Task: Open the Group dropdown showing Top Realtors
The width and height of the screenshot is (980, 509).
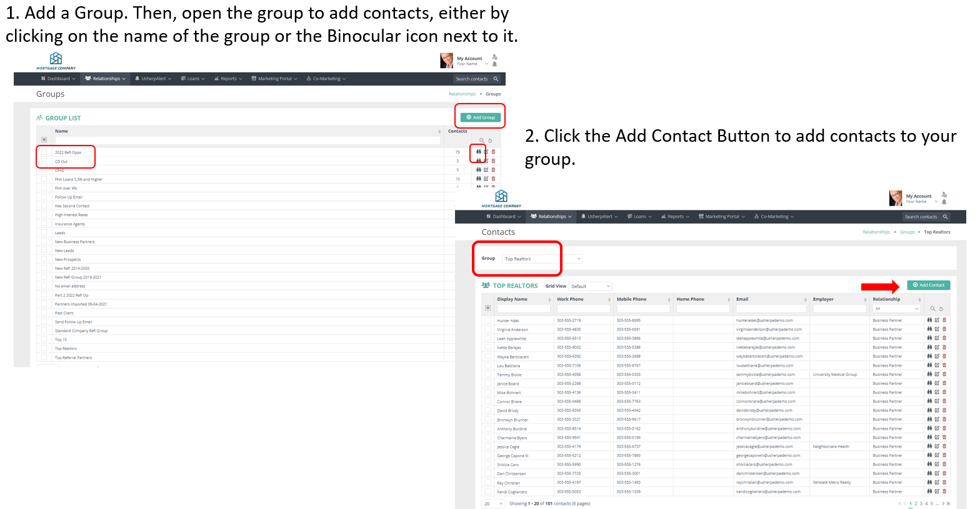Action: point(542,259)
